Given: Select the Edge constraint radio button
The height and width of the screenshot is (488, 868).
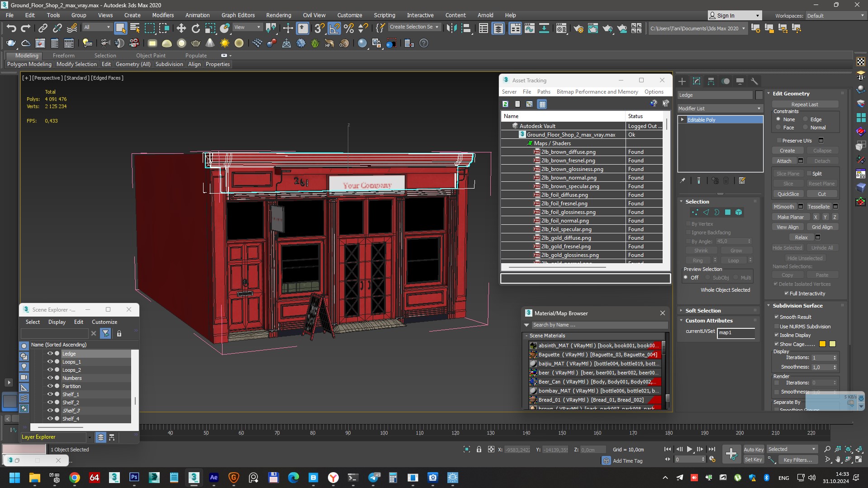Looking at the screenshot, I should click(x=806, y=119).
